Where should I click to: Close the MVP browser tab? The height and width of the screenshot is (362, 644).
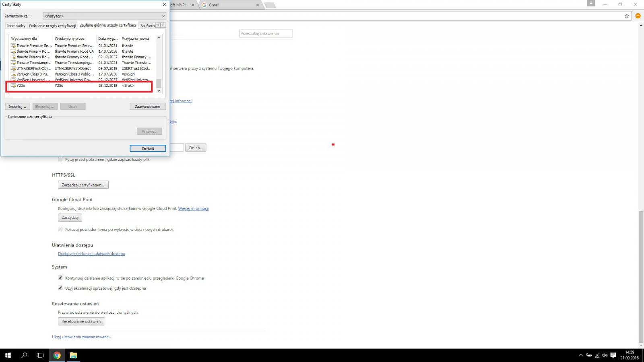193,5
